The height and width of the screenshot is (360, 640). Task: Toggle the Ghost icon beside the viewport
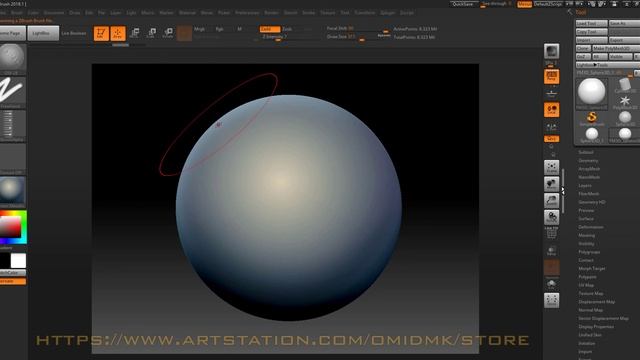coord(551,268)
